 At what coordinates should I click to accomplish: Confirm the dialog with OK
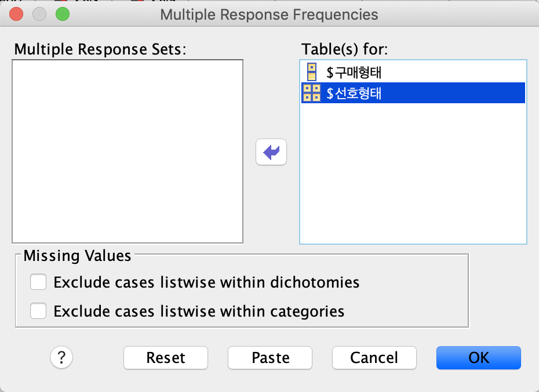(x=479, y=358)
